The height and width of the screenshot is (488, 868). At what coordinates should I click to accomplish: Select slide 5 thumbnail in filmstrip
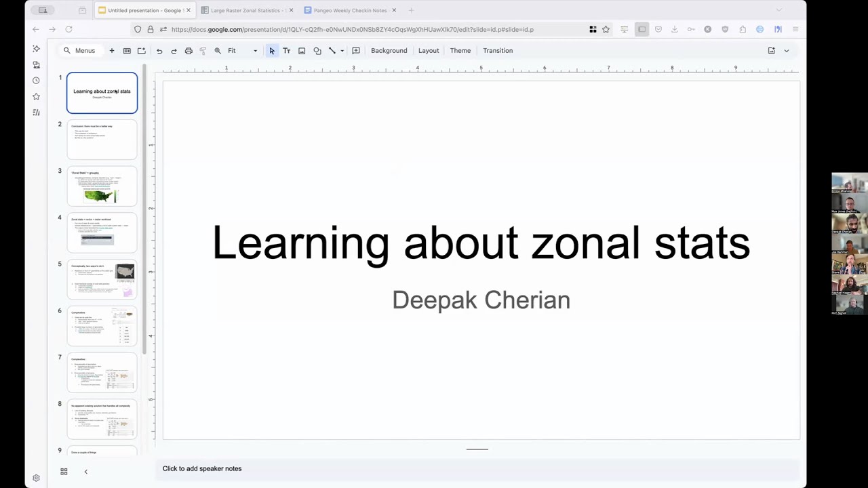pyautogui.click(x=102, y=279)
